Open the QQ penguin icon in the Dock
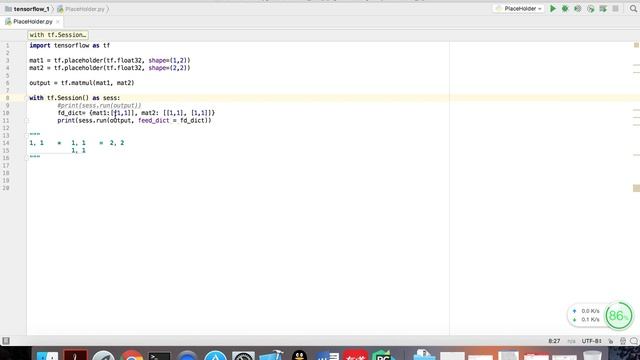This screenshot has width=640, height=360. pos(299,355)
